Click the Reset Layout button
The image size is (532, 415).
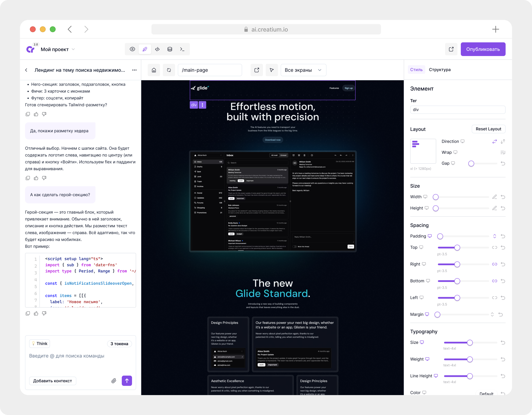[x=488, y=129]
